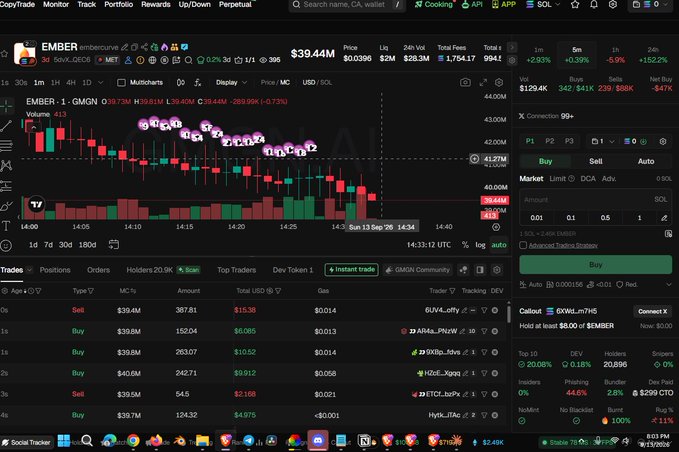Open the GMGN Community button
Image resolution: width=679 pixels, height=452 pixels.
[418, 270]
